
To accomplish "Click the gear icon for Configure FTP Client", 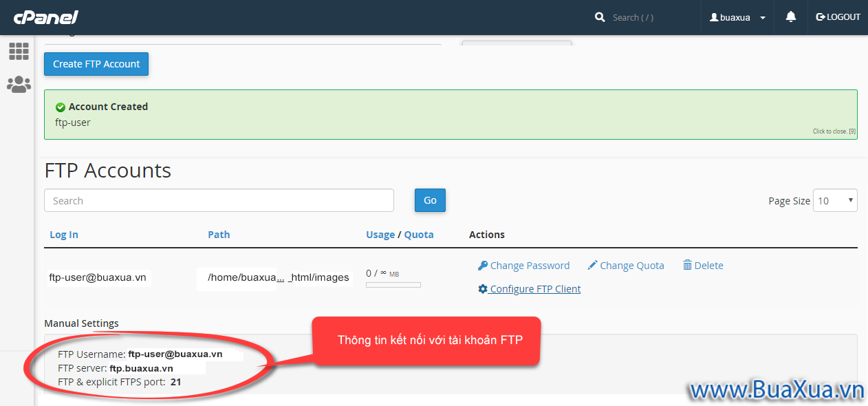I will coord(483,289).
